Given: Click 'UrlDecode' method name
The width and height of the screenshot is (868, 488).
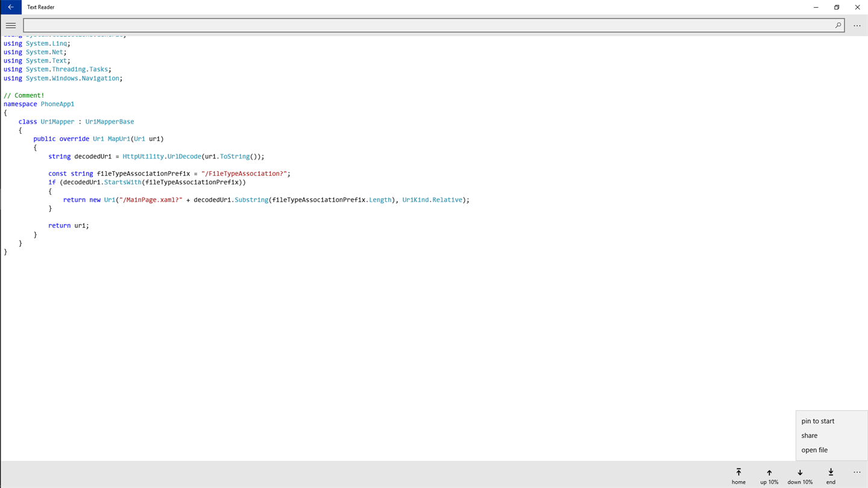Looking at the screenshot, I should 184,157.
